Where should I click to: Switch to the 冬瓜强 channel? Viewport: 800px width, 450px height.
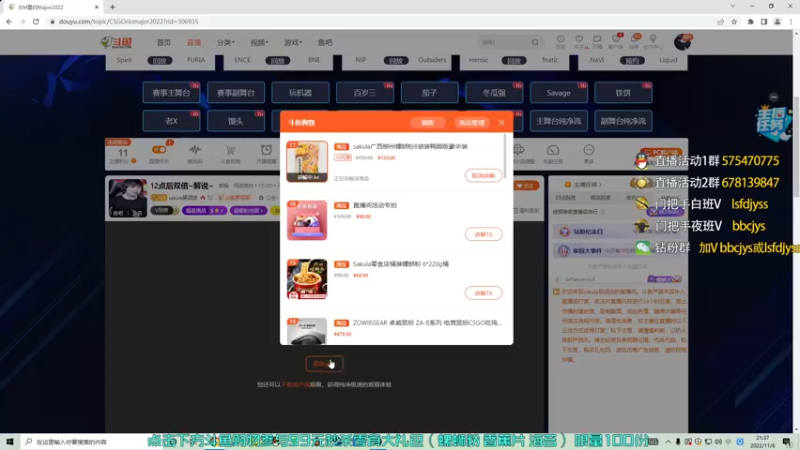(494, 93)
